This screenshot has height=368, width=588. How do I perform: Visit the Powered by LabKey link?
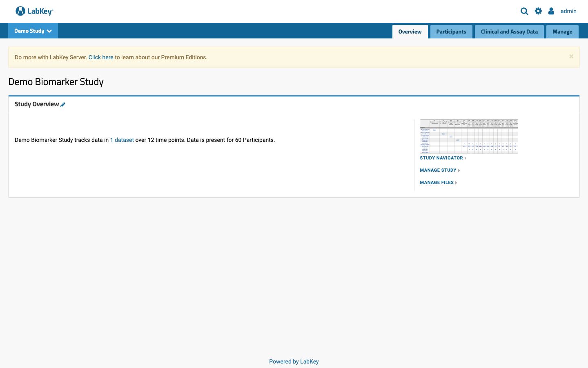pyautogui.click(x=294, y=361)
